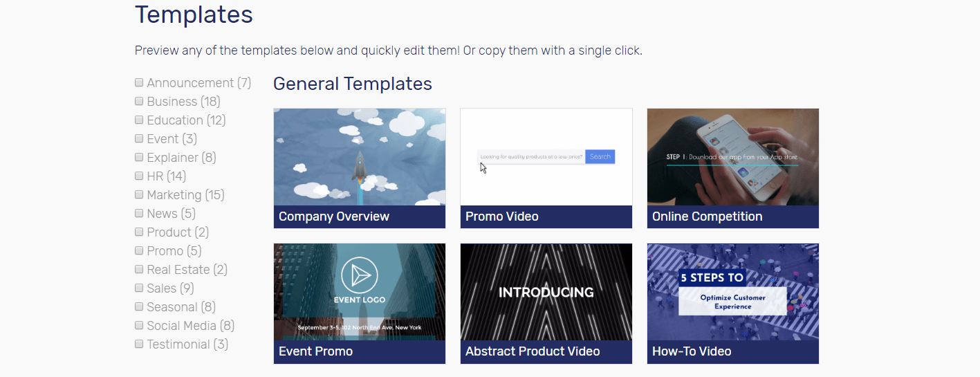Click the Seasonal category label text
This screenshot has width=980, height=377.
[172, 307]
